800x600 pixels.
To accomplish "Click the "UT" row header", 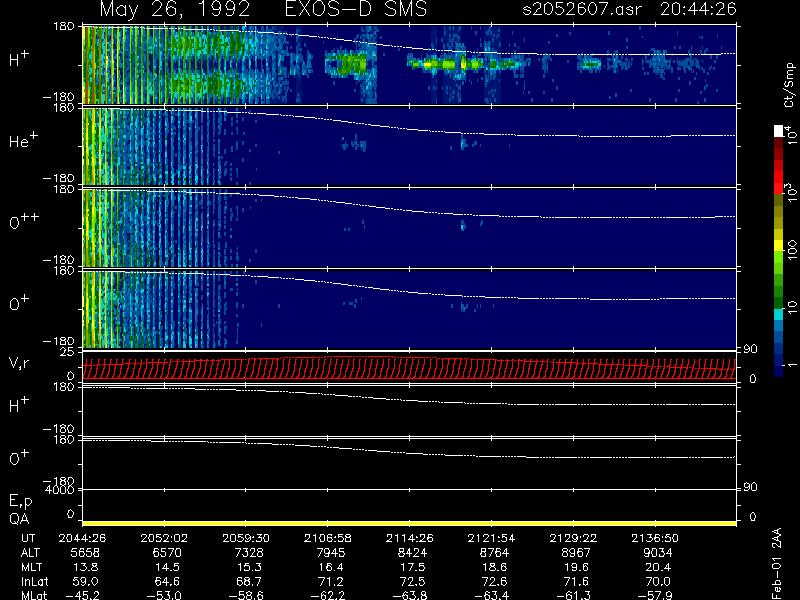I will [x=29, y=538].
